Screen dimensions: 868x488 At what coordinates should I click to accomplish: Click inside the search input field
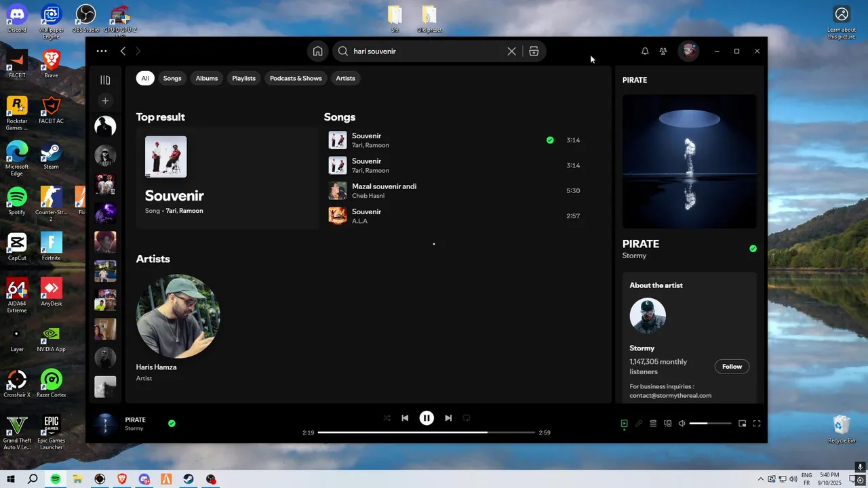tap(427, 51)
